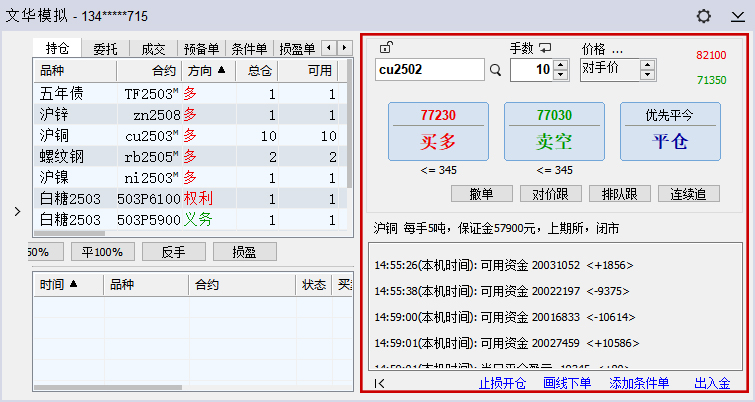This screenshot has width=755, height=402.
Task: Click log entry at 14:59:00
Action: pos(505,317)
